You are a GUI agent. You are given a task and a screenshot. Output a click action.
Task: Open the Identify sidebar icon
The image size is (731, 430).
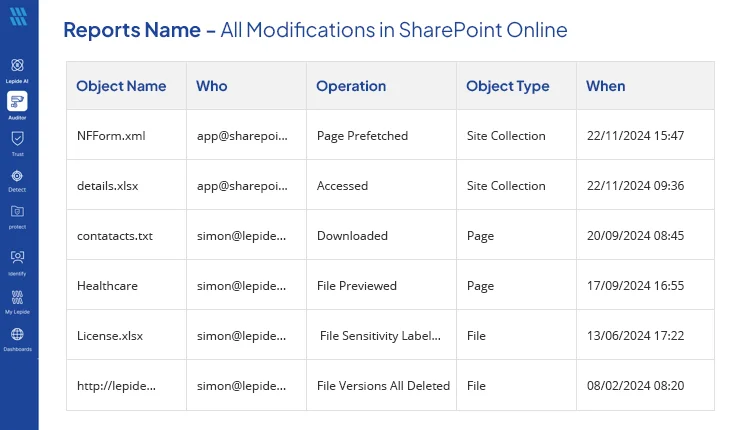[17, 257]
